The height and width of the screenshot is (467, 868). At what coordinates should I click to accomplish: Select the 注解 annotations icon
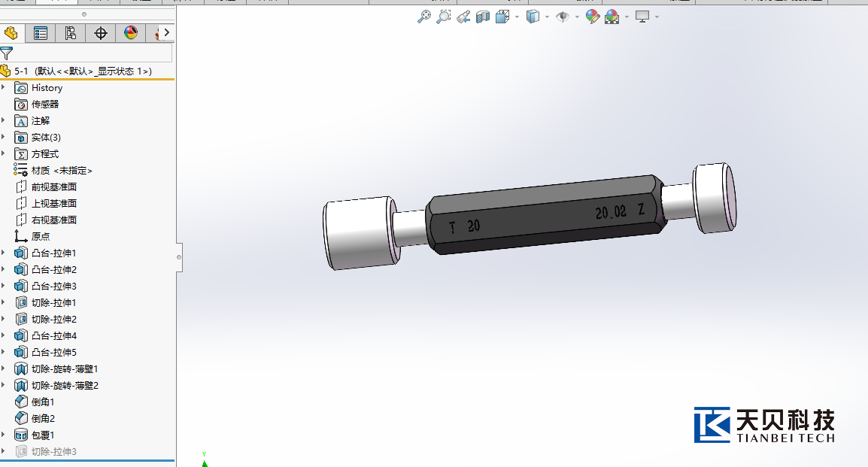pyautogui.click(x=21, y=121)
